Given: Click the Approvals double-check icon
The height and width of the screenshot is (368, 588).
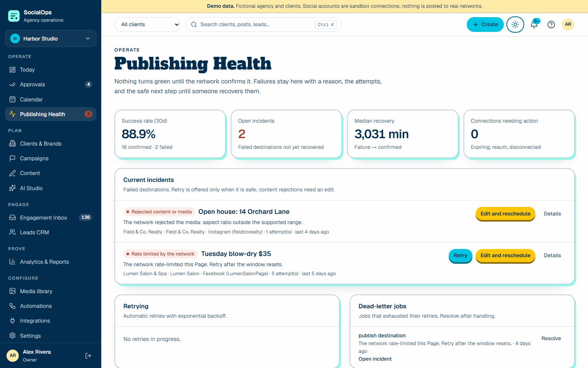Looking at the screenshot, I should click(x=13, y=85).
